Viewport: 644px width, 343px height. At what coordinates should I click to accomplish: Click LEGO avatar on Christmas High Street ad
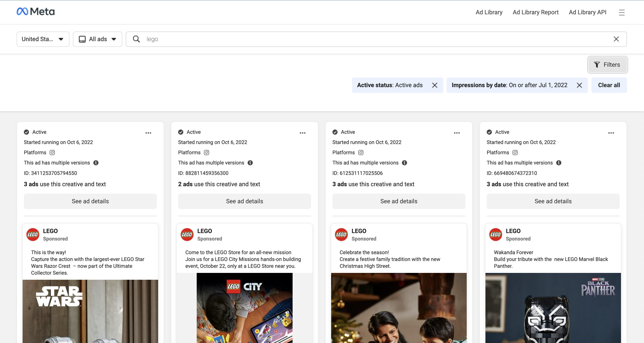pyautogui.click(x=341, y=235)
